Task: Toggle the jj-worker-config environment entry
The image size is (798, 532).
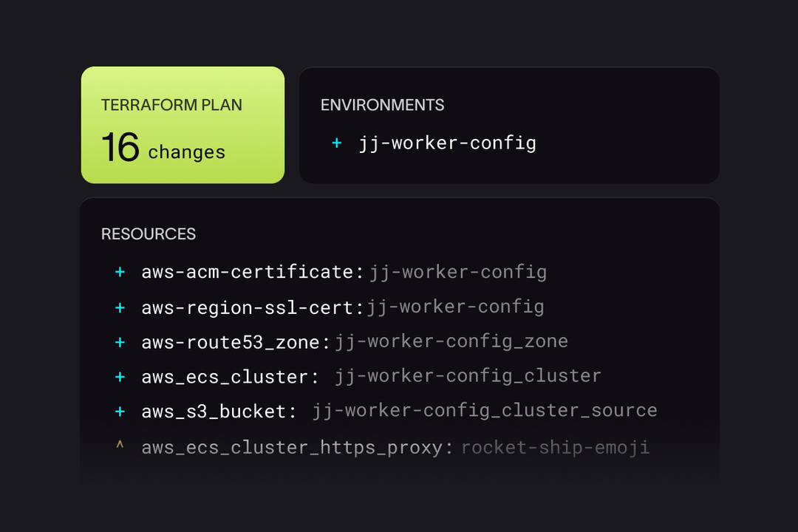Action: pyautogui.click(x=447, y=143)
